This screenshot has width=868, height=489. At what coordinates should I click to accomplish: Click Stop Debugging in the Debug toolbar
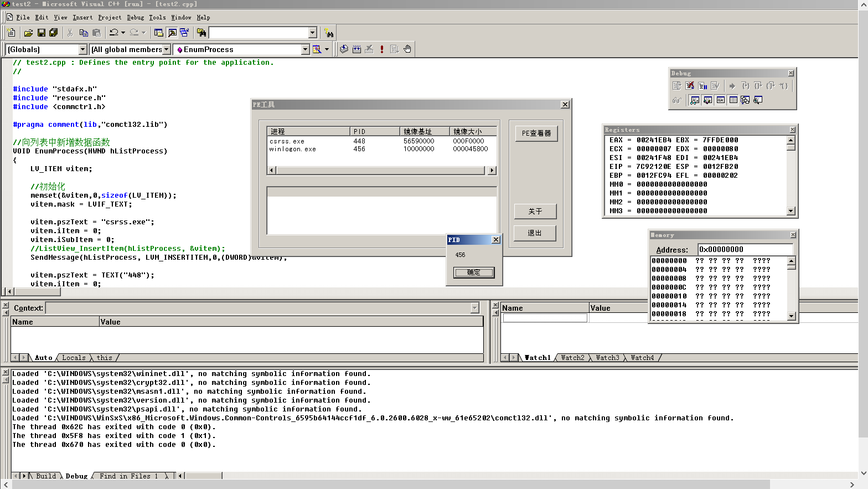pos(690,86)
